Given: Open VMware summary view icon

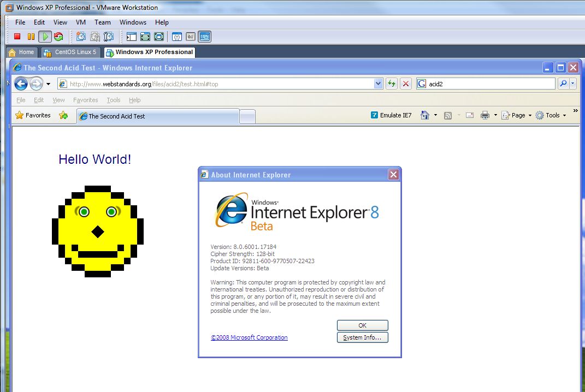Looking at the screenshot, I should tap(177, 37).
